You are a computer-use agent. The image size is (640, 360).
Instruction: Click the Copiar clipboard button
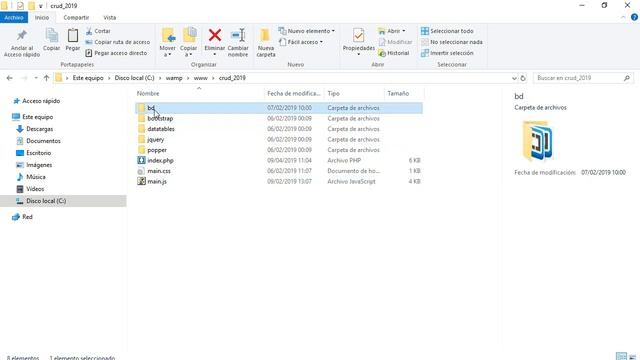coord(51,40)
